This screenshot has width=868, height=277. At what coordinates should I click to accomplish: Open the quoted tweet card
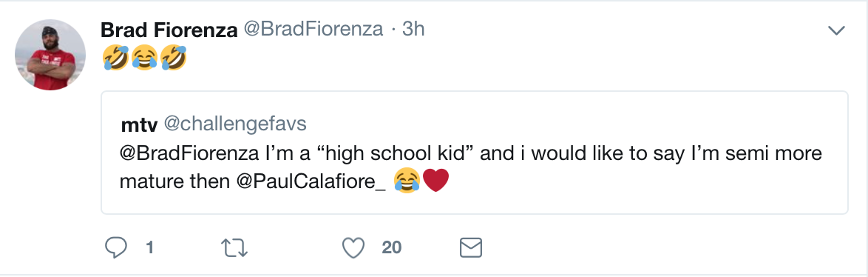point(475,153)
